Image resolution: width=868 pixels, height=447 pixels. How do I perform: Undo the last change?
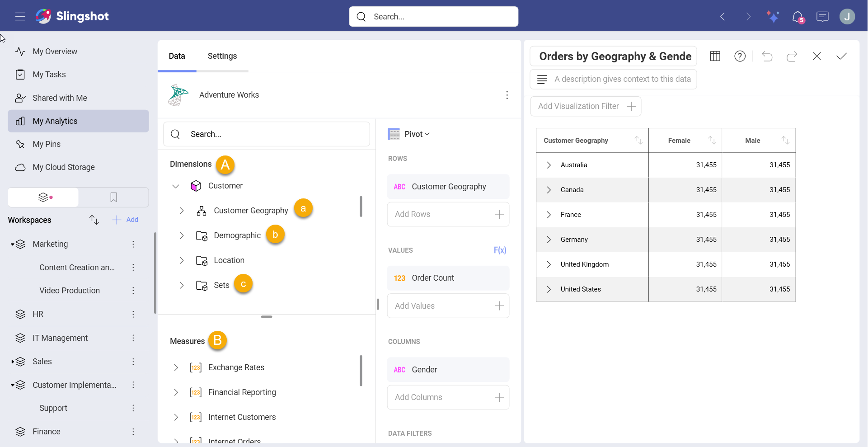pos(767,56)
